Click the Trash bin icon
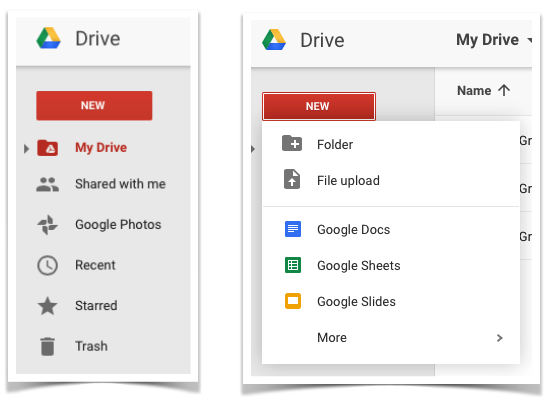 click(47, 346)
